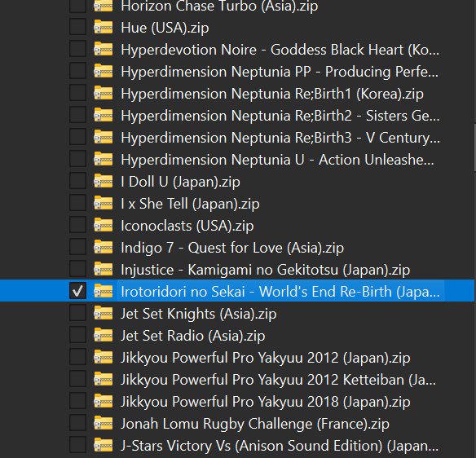Image resolution: width=476 pixels, height=458 pixels.
Task: Select Jikkyou Powerful Pro Yakyuu 2018 (Japan).zip name
Action: coord(266,402)
